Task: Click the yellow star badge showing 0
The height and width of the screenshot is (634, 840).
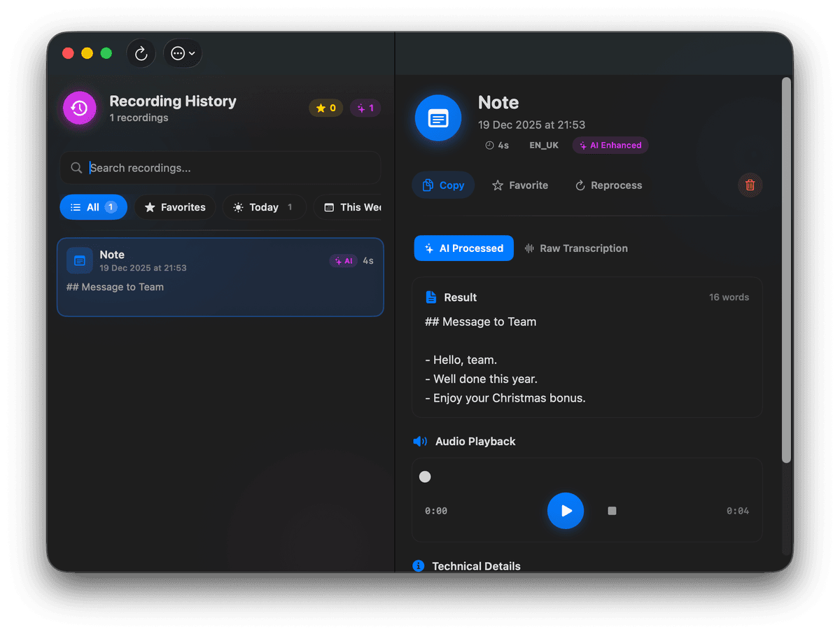Action: point(325,108)
